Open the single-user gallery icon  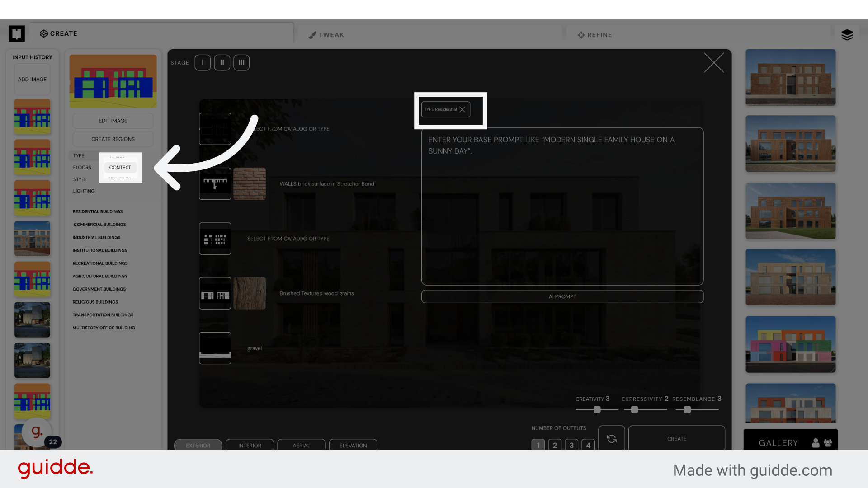[x=816, y=443]
